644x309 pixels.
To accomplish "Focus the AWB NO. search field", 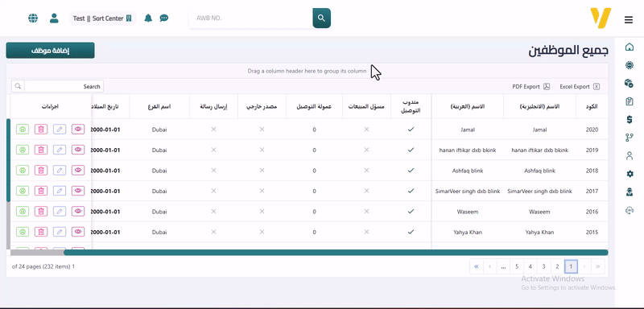I will [x=250, y=18].
